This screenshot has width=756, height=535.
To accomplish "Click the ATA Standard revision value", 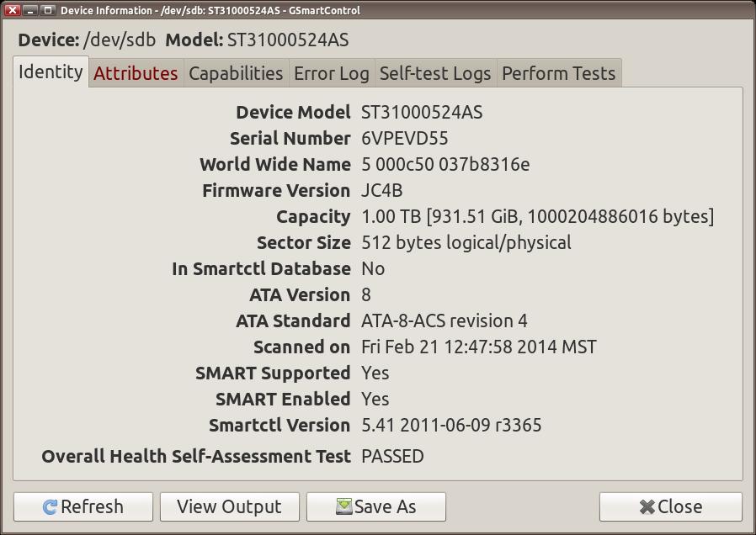I will click(x=444, y=320).
